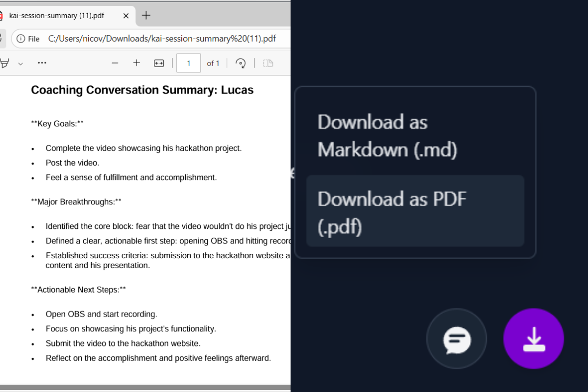Zoom in the PDF with plus icon
The image size is (588, 392).
(x=137, y=63)
